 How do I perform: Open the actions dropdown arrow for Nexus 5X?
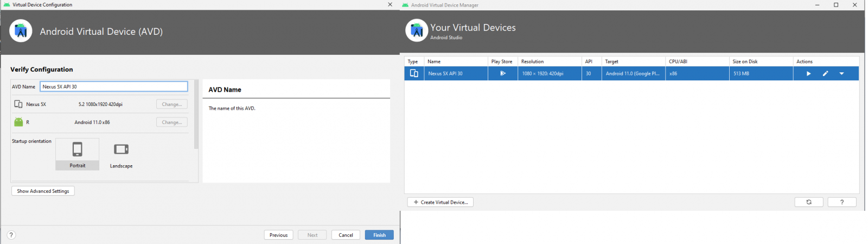click(841, 73)
